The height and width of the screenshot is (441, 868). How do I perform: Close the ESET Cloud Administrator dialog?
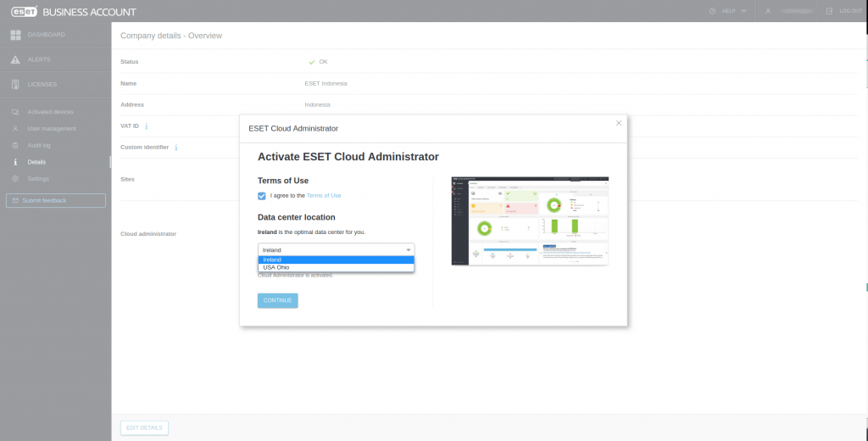(618, 123)
